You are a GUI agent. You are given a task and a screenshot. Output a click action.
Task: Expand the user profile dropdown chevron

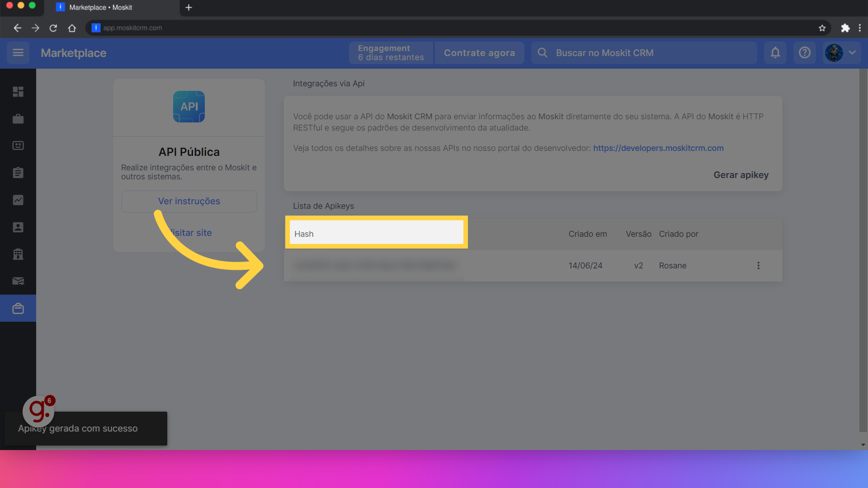pos(852,53)
